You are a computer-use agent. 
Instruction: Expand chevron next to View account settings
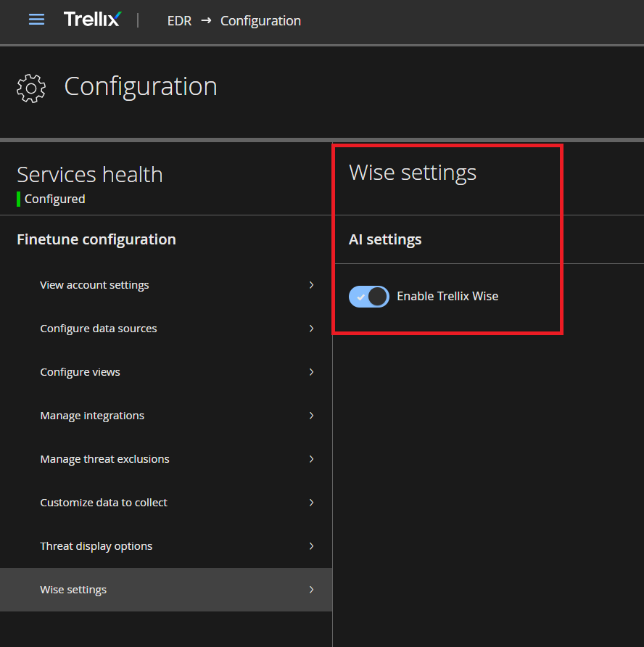tap(311, 285)
